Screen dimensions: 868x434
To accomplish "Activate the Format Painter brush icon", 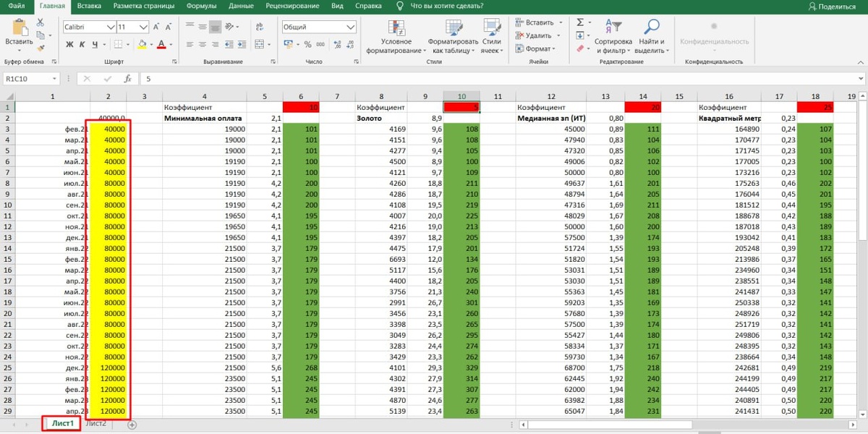I will (x=41, y=48).
